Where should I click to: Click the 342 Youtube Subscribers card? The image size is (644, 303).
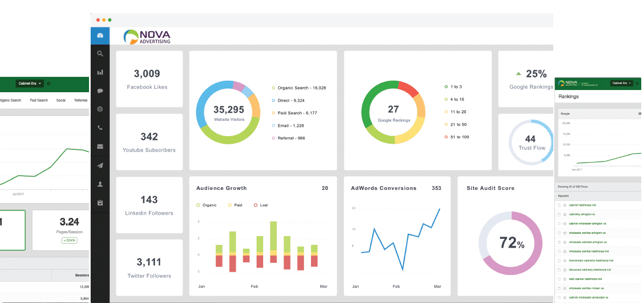click(149, 142)
